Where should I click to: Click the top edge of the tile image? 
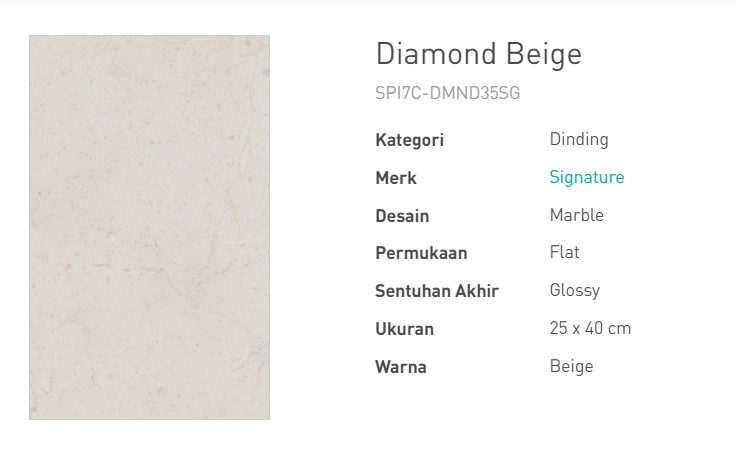[149, 37]
